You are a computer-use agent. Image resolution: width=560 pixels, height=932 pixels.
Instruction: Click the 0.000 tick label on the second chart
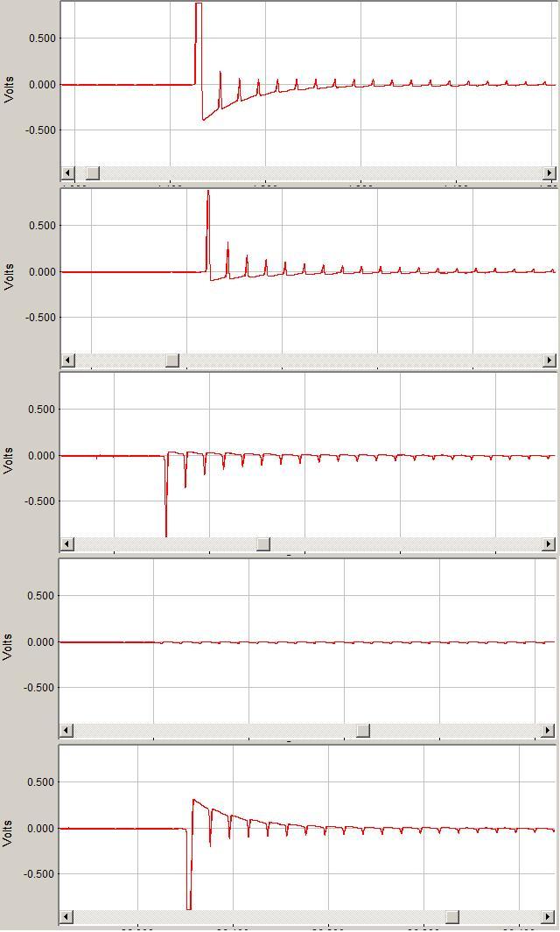[44, 271]
